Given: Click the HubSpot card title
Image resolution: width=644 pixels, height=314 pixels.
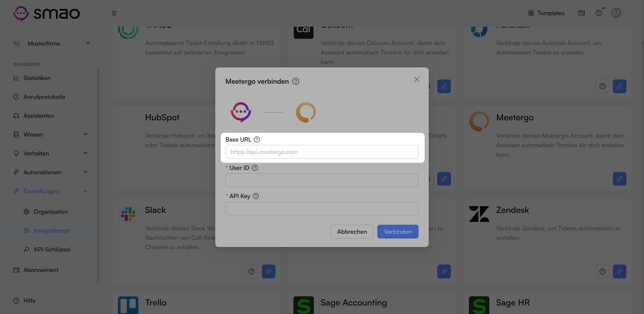Looking at the screenshot, I should pyautogui.click(x=162, y=117).
